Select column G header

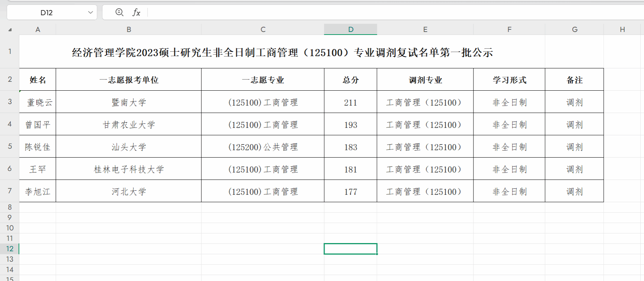click(x=575, y=29)
